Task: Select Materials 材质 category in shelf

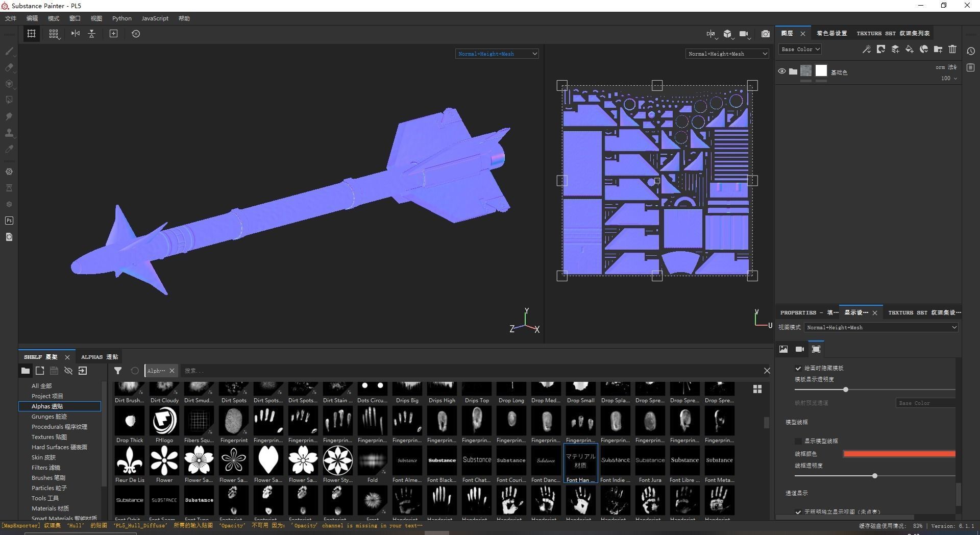Action: click(x=50, y=508)
